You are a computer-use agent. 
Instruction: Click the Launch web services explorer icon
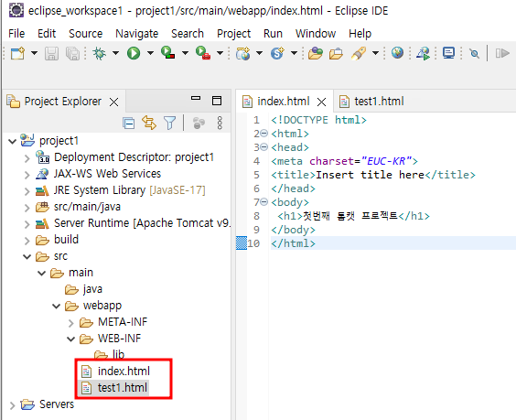[424, 53]
